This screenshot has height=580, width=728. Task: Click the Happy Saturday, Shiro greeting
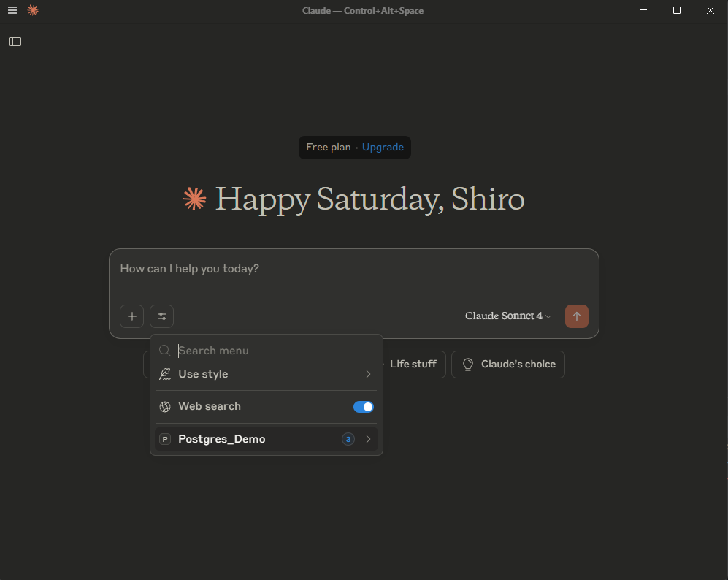coord(370,199)
